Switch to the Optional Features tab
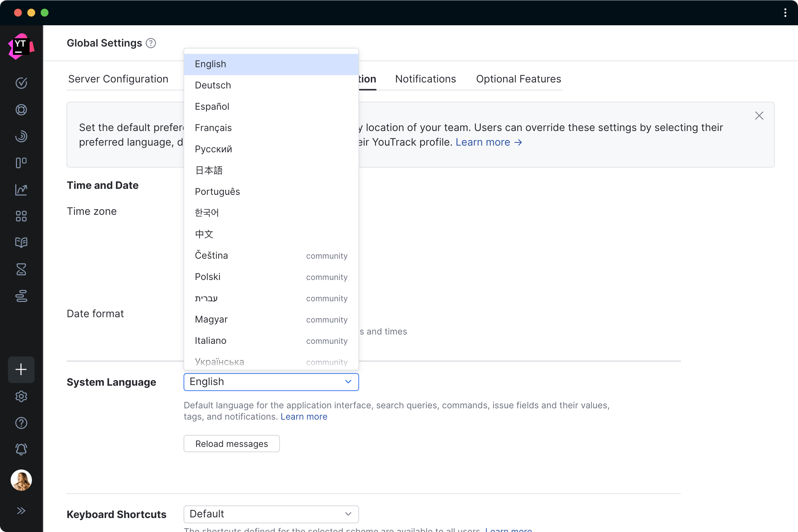The image size is (798, 532). coord(518,79)
